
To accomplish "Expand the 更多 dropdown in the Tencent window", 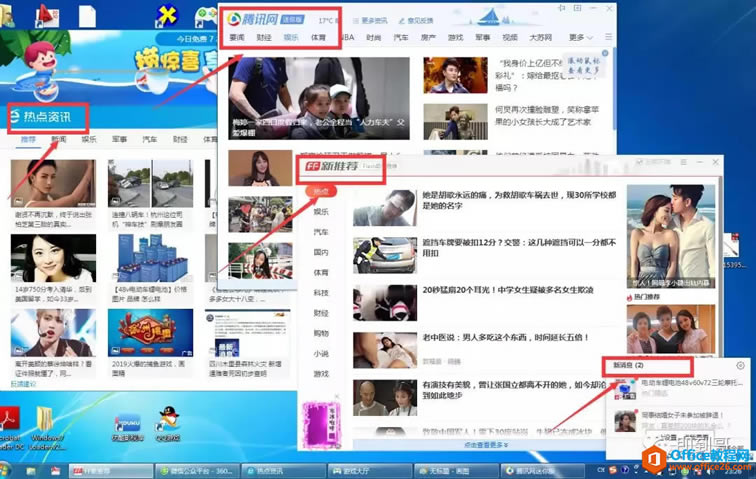I will coord(580,38).
